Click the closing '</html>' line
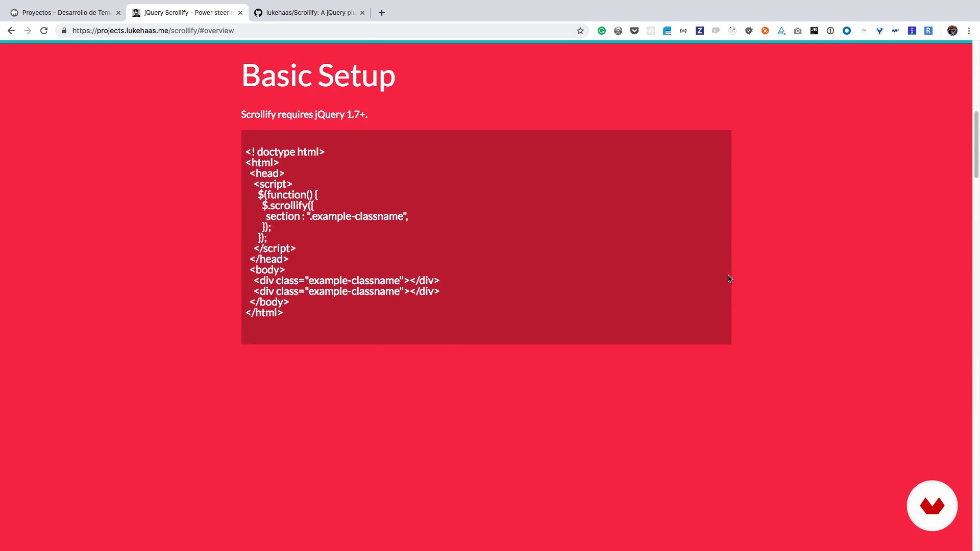This screenshot has height=551, width=980. click(x=264, y=312)
